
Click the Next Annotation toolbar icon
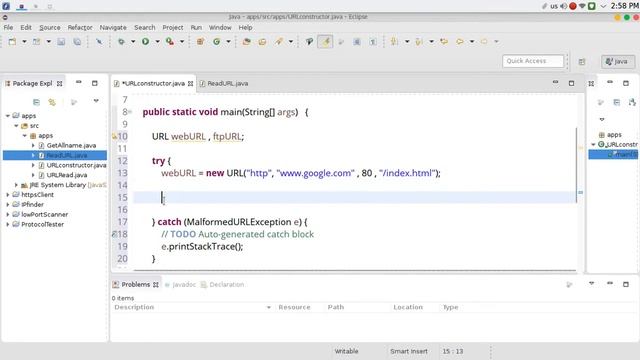(394, 42)
